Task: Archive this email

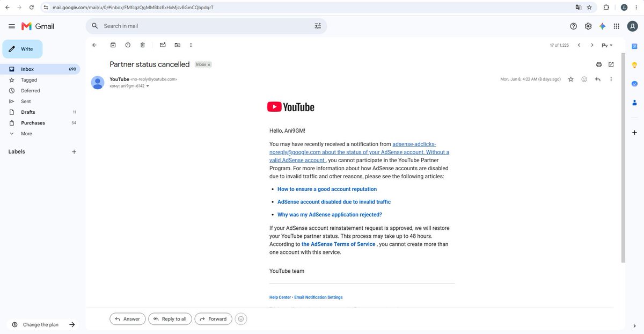Action: point(113,45)
